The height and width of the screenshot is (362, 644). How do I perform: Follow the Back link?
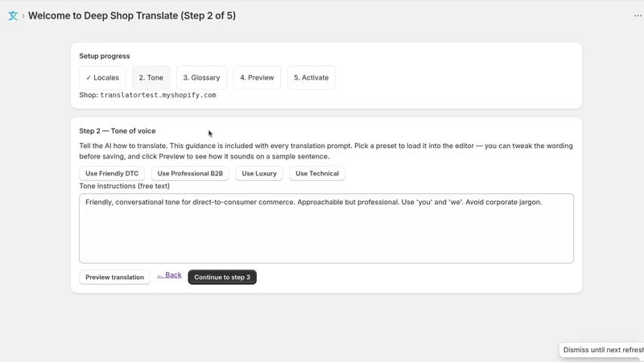point(169,275)
